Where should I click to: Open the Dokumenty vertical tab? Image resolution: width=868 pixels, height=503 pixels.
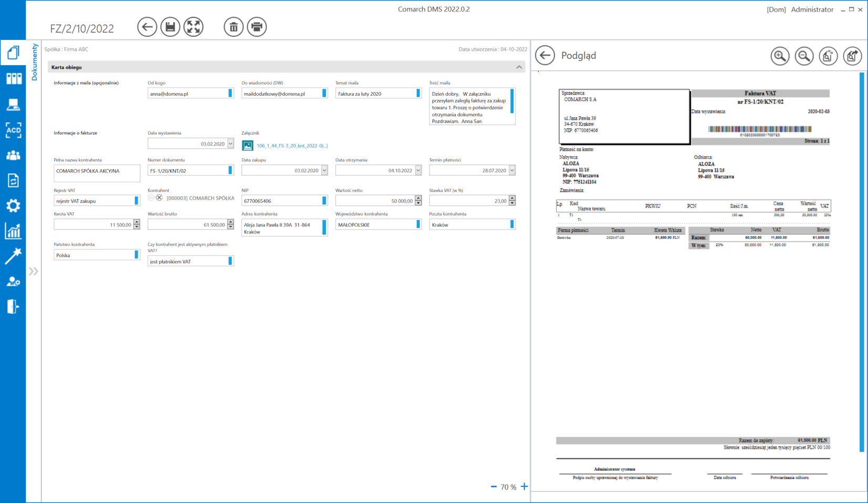(35, 62)
